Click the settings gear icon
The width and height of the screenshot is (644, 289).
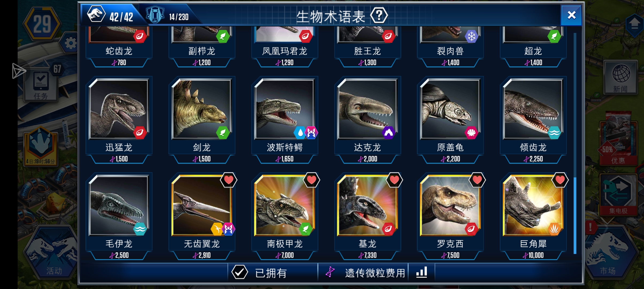pos(70,43)
